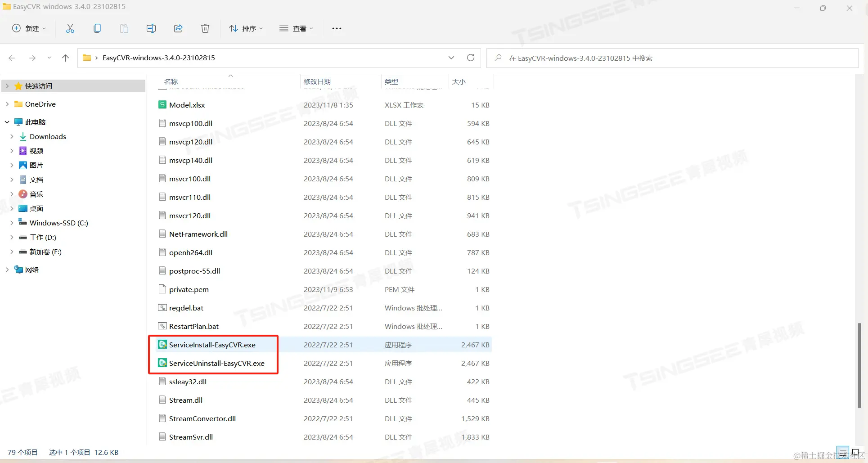Select 视频 in the navigation pane
Screen dimensions: 868x463
[36, 151]
